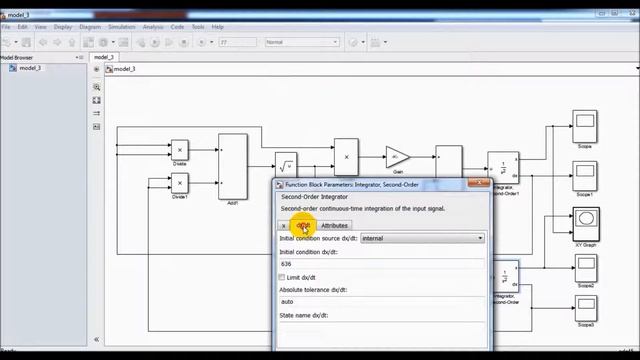
Task: Click model_3 breadcrumb in address bar
Action: coord(124,69)
